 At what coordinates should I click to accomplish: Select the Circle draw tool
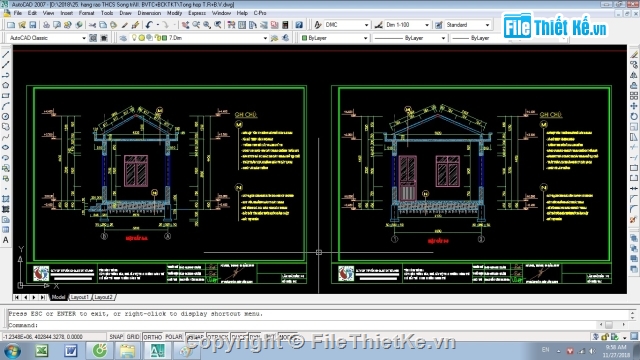6,117
